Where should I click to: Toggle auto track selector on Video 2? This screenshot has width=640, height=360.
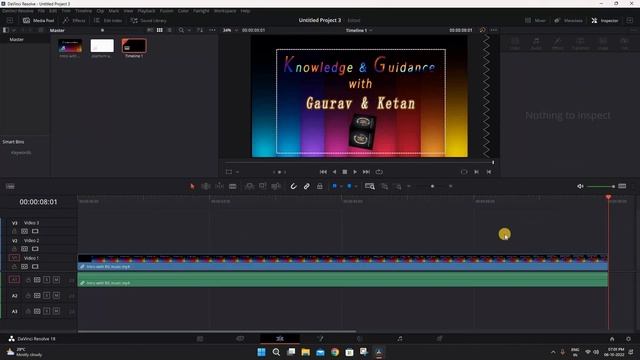24,249
